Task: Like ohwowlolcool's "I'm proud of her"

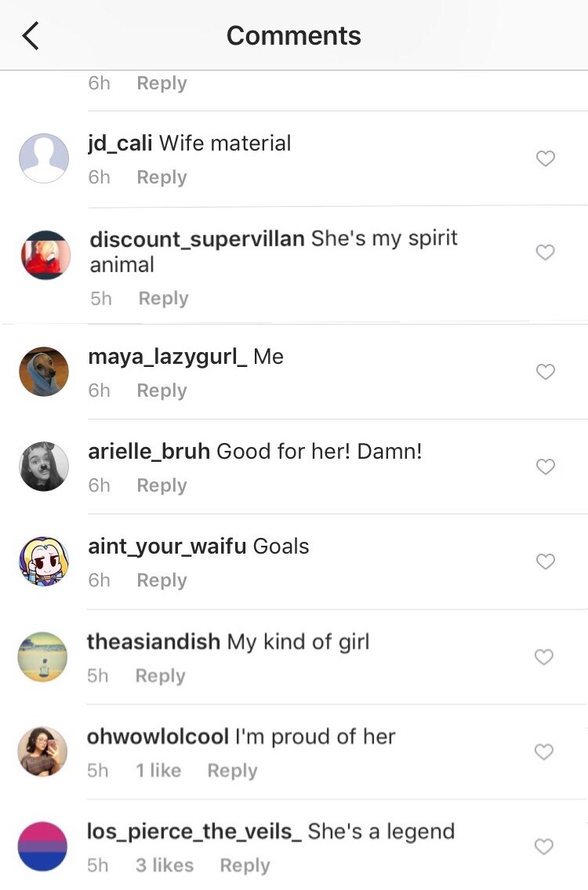Action: click(544, 751)
